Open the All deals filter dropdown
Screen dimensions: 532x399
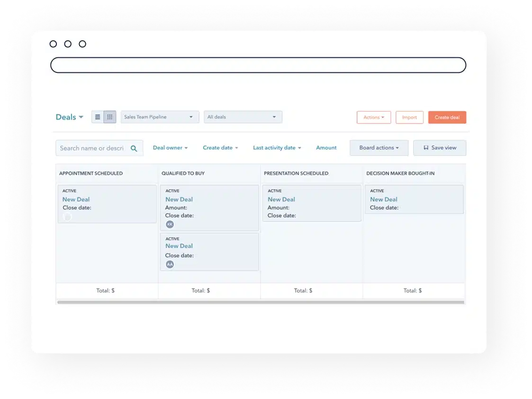coord(243,117)
